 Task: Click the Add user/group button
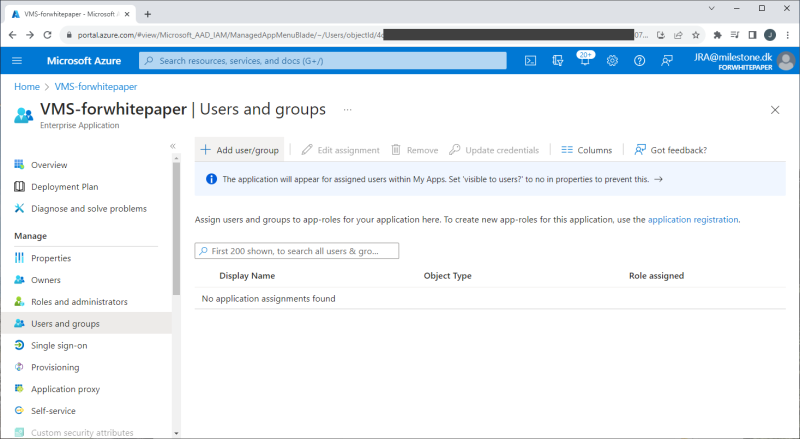tap(239, 150)
